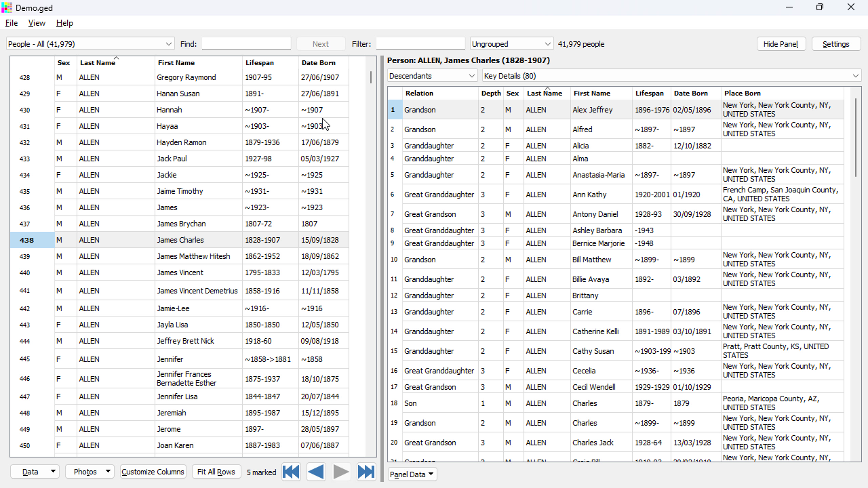This screenshot has width=868, height=488.
Task: Jump to last record arrow
Action: click(366, 472)
